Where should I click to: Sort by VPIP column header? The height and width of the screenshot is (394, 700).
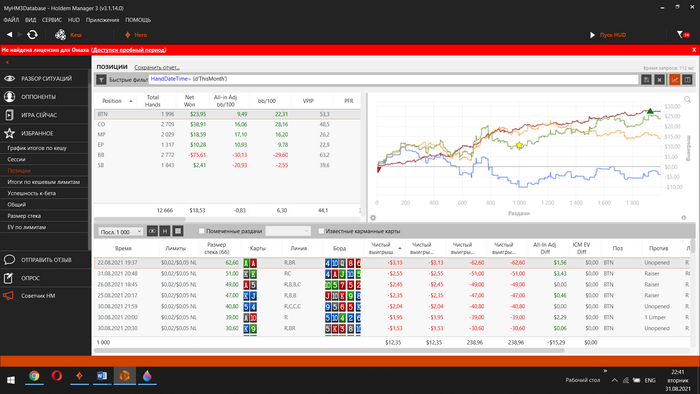pyautogui.click(x=308, y=101)
